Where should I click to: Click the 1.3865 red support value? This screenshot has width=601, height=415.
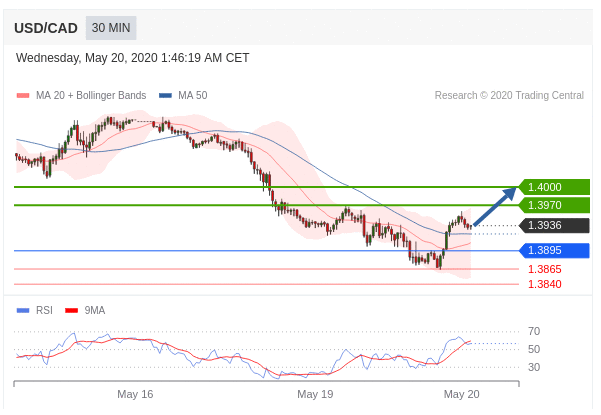pos(545,269)
